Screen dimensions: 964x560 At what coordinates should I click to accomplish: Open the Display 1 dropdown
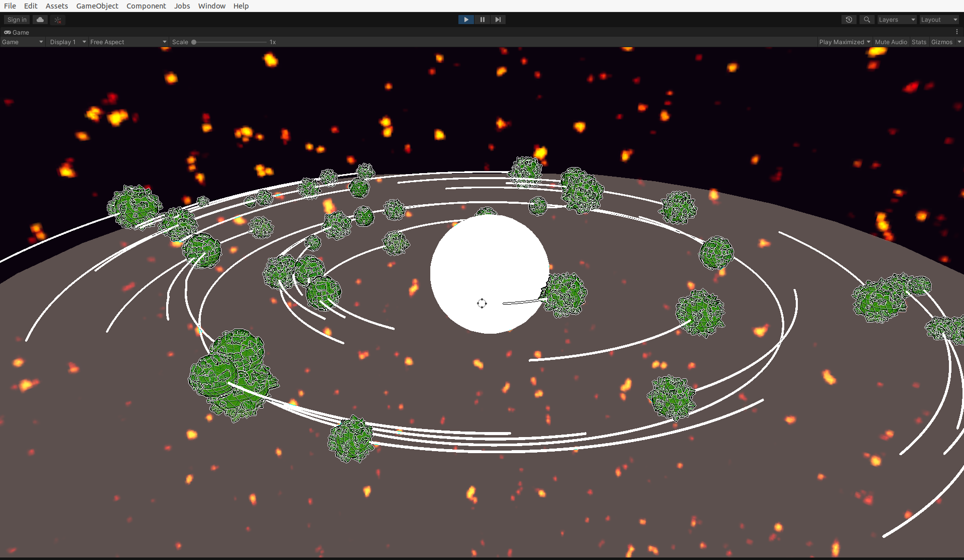(68, 42)
